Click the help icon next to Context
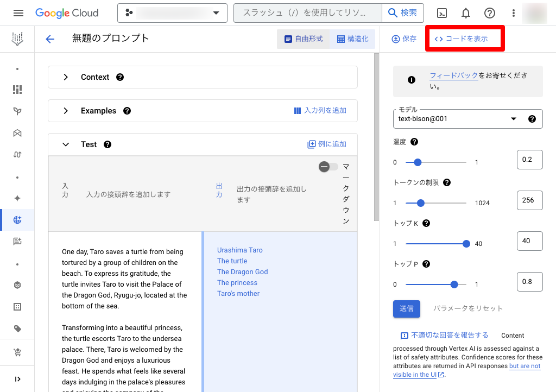This screenshot has width=556, height=392. (120, 77)
